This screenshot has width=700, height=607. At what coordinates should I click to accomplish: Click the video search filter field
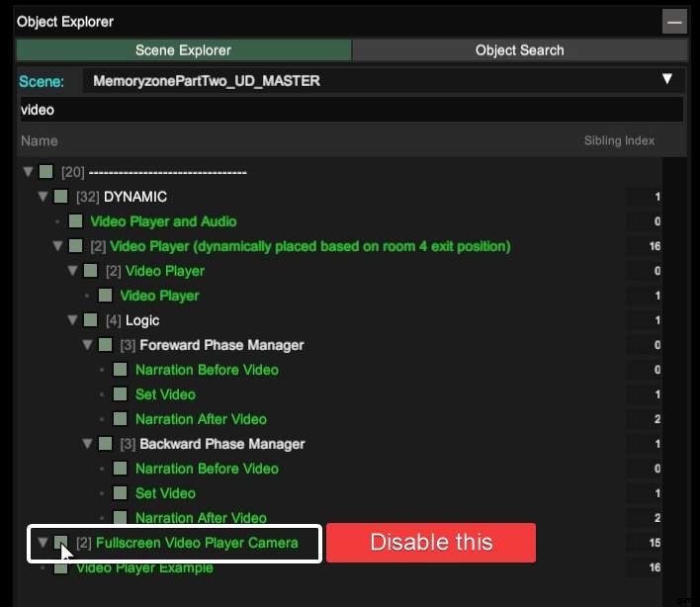tap(350, 110)
